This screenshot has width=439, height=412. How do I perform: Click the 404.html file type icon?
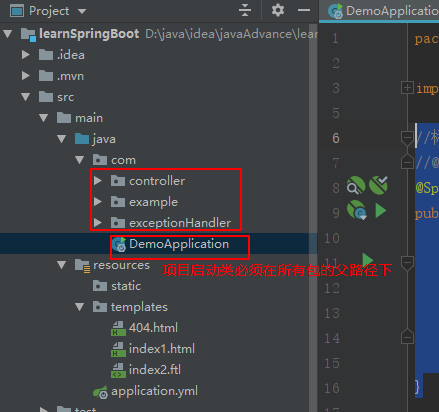(118, 328)
